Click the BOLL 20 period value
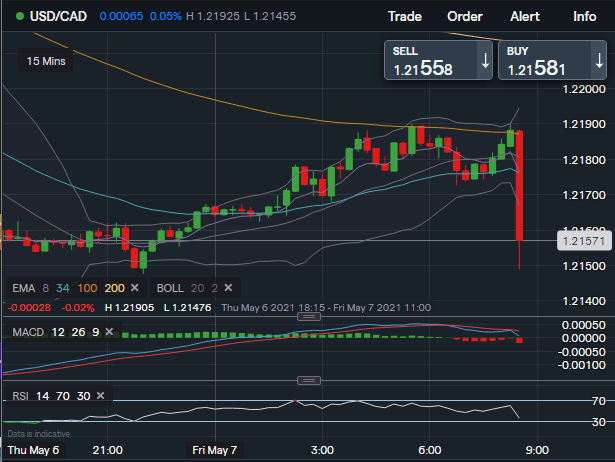 point(197,288)
